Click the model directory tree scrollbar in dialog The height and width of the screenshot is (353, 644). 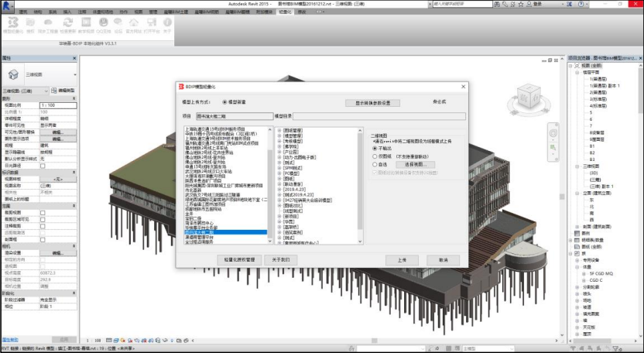[x=360, y=185]
